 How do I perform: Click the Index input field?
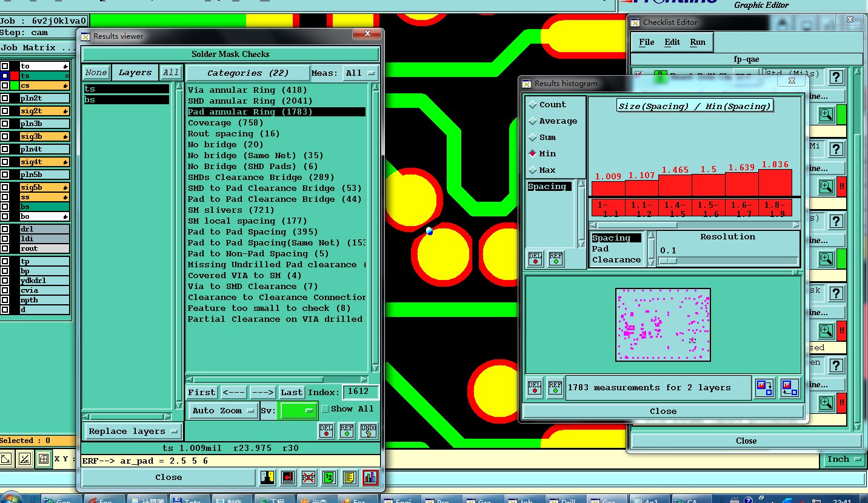click(361, 392)
